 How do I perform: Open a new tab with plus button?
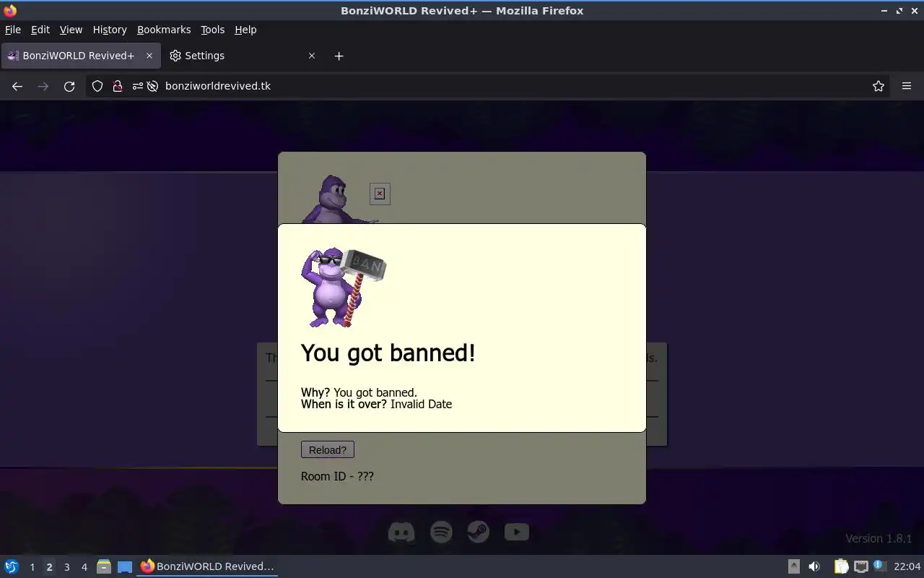[x=339, y=56]
